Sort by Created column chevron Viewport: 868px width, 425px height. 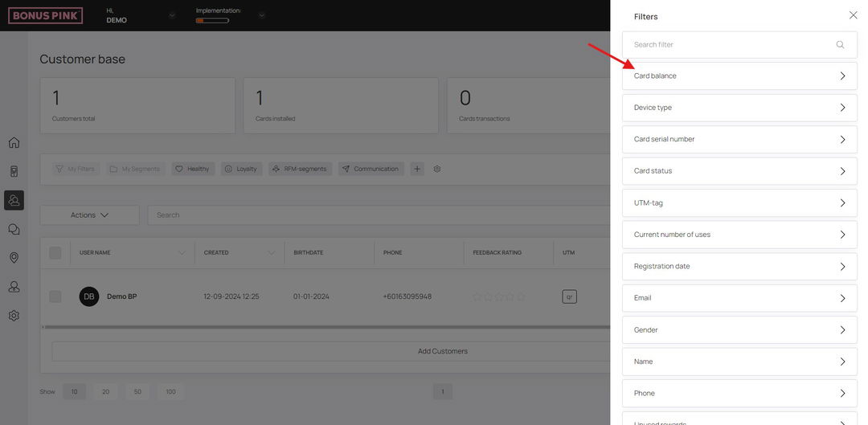click(272, 253)
